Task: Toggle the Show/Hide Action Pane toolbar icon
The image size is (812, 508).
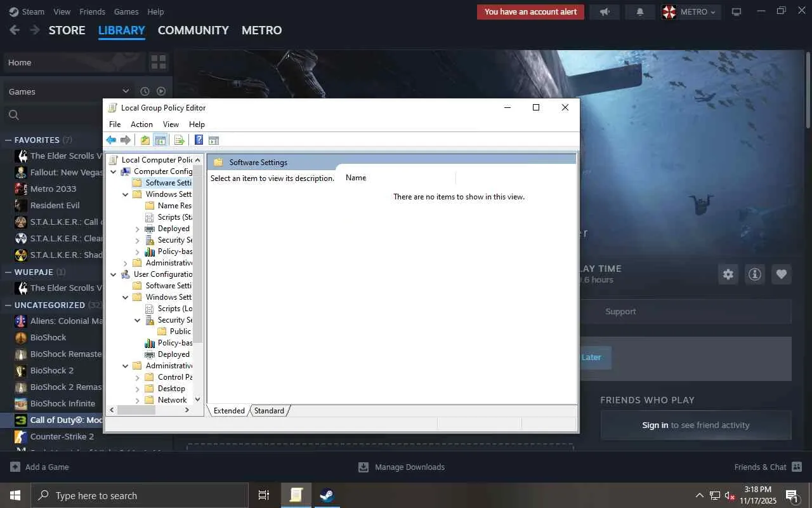Action: [x=214, y=140]
